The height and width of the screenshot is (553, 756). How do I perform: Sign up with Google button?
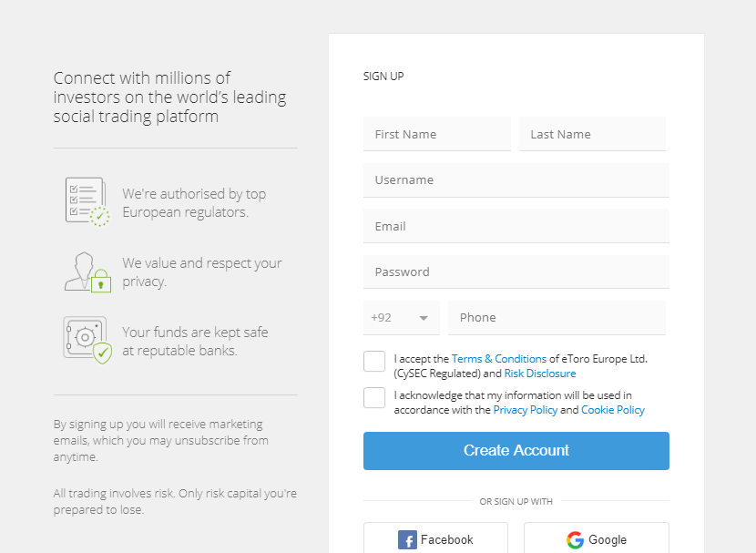(596, 538)
